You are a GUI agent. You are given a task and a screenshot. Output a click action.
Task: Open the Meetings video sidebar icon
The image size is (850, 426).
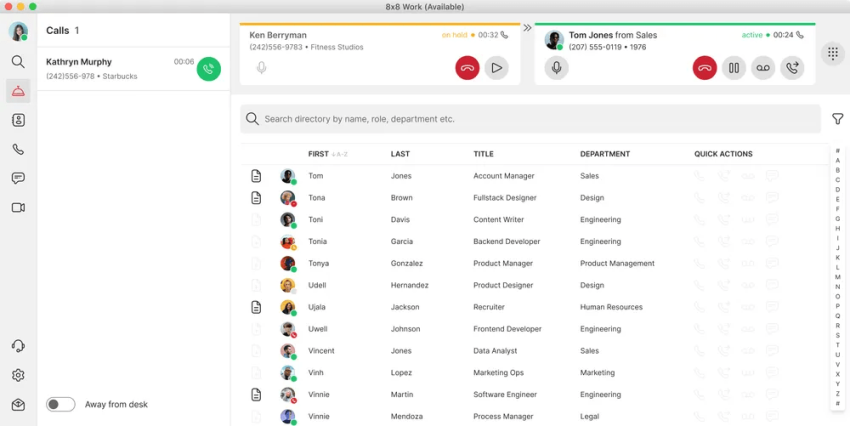[18, 208]
